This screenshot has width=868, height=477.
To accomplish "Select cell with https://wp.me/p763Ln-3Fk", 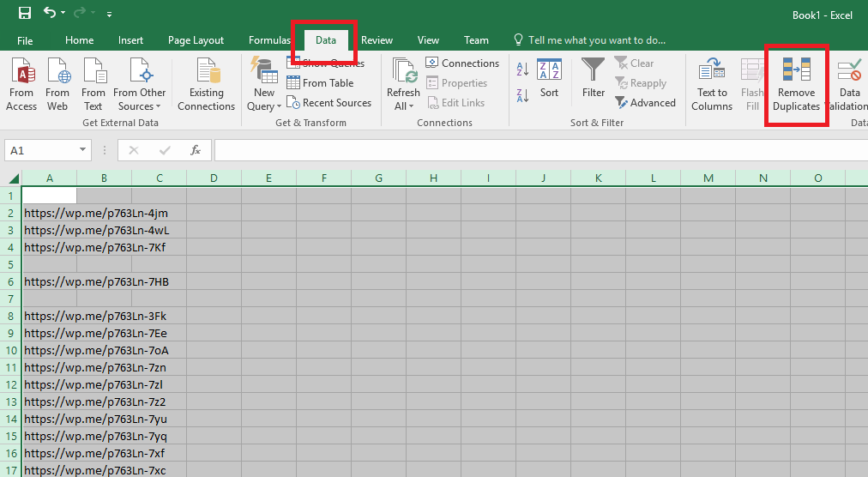I will 49,316.
